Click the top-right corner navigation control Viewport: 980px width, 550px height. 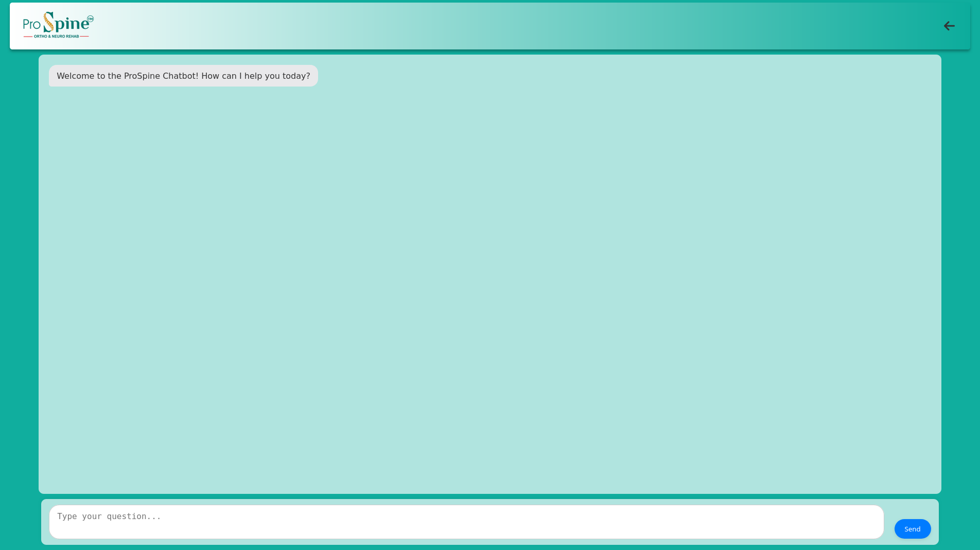949,26
